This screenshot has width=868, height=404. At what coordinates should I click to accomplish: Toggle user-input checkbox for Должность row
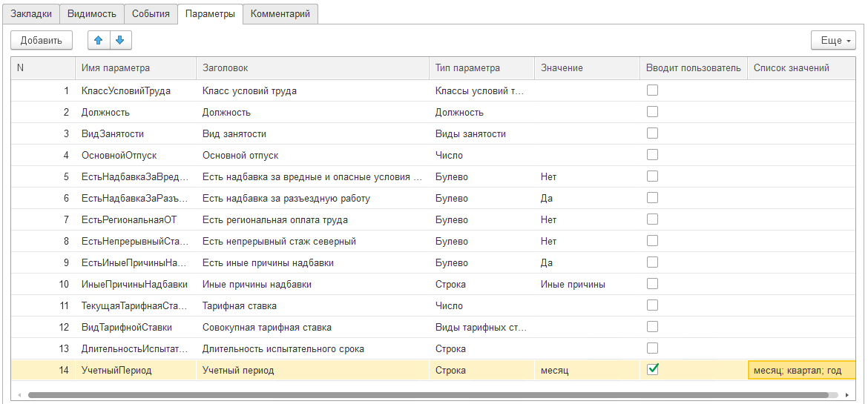653,112
